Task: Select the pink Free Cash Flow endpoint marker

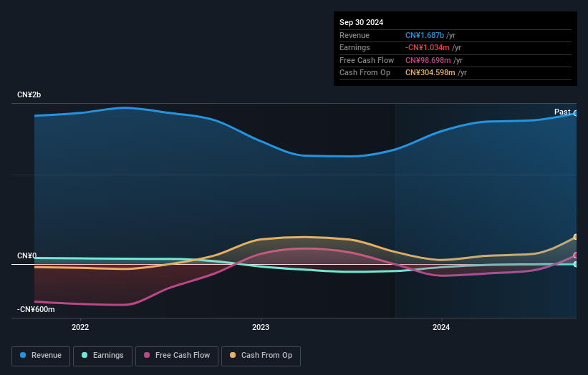Action: click(x=576, y=255)
